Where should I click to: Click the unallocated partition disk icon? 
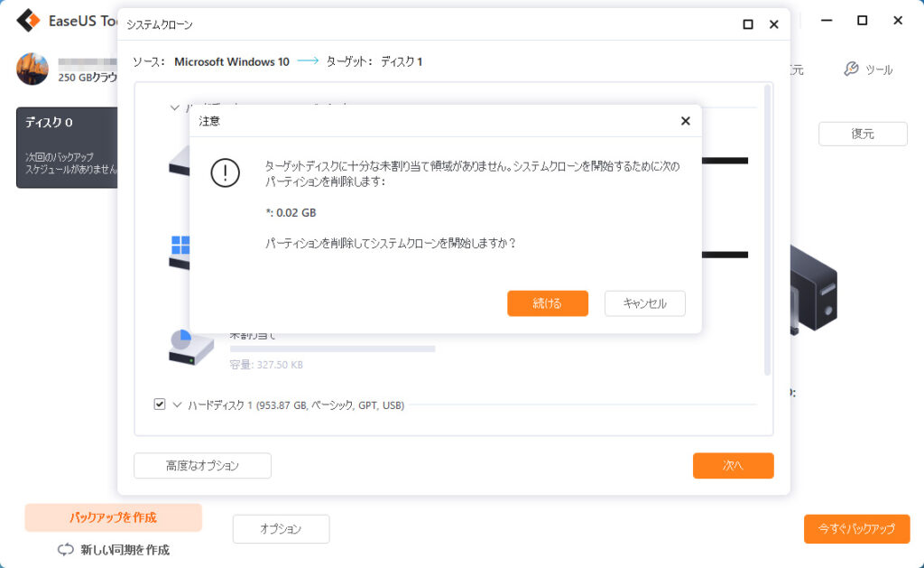tap(191, 348)
